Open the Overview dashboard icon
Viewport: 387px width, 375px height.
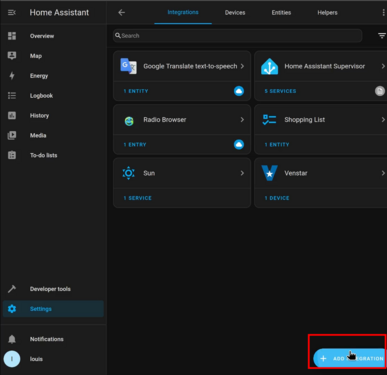[x=12, y=36]
